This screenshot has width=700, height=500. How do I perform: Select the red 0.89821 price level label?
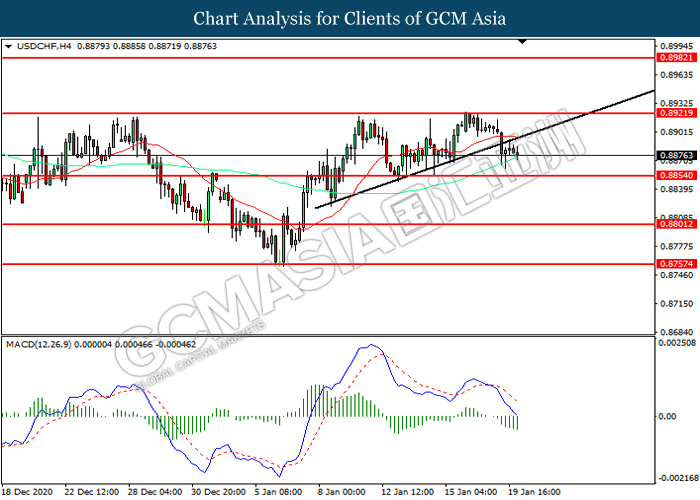click(676, 58)
